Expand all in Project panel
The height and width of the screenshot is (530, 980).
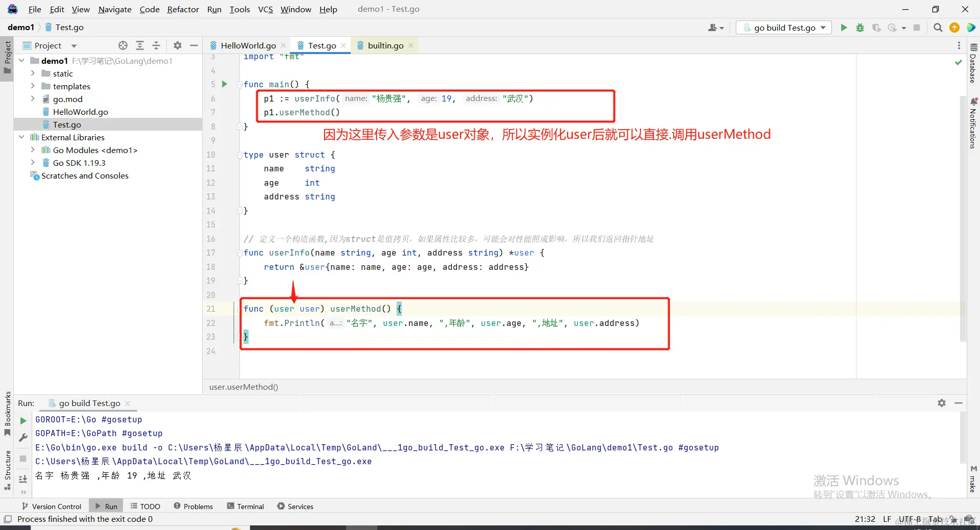point(140,45)
